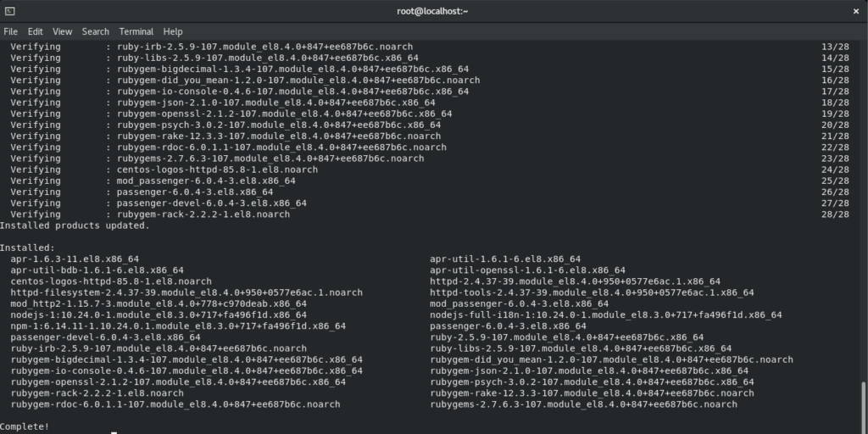Click mod_http2-1.15.7-3 installed entry
Screen dimensions: 868x434
(159, 303)
